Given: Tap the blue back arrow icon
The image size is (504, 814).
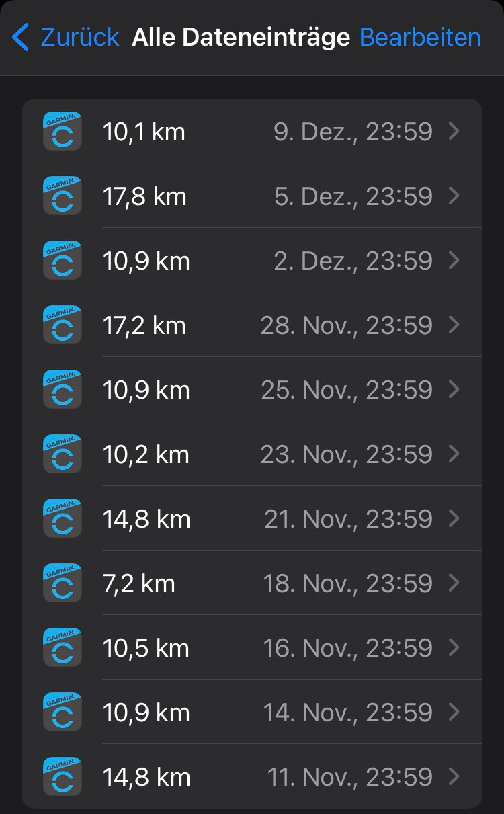Looking at the screenshot, I should click(x=22, y=37).
